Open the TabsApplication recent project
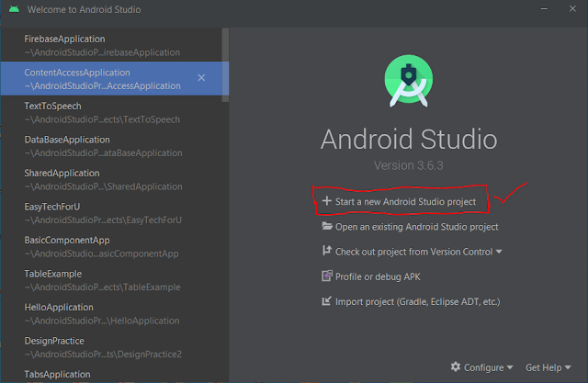Viewport: 588px width, 383px height. click(111, 374)
